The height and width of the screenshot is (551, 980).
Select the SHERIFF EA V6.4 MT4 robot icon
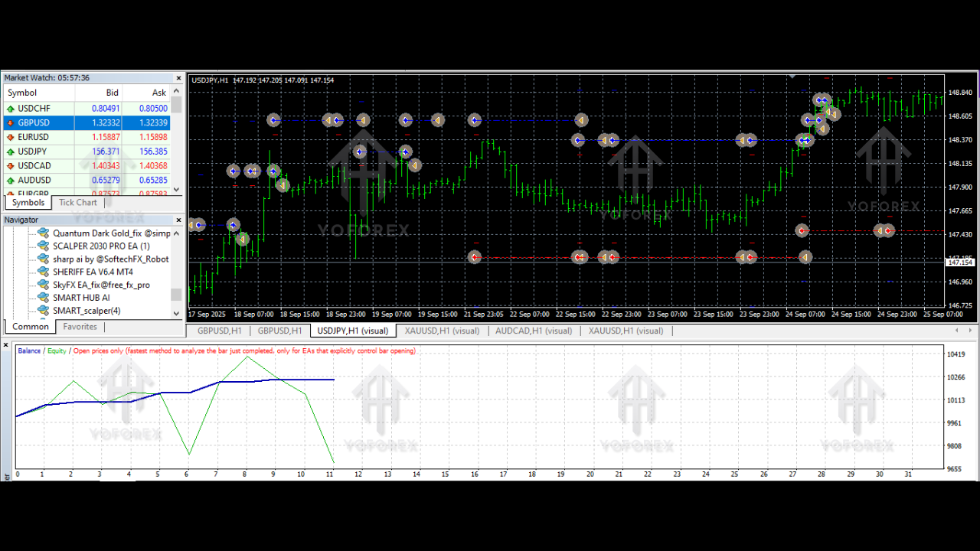point(43,272)
